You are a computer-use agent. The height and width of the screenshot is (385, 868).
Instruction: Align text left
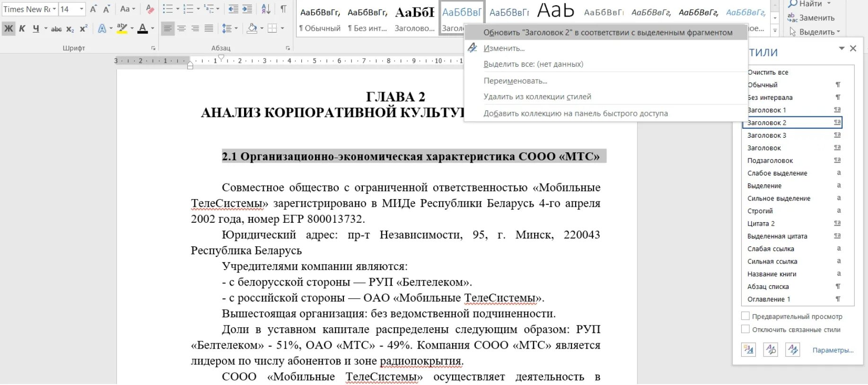(x=167, y=29)
